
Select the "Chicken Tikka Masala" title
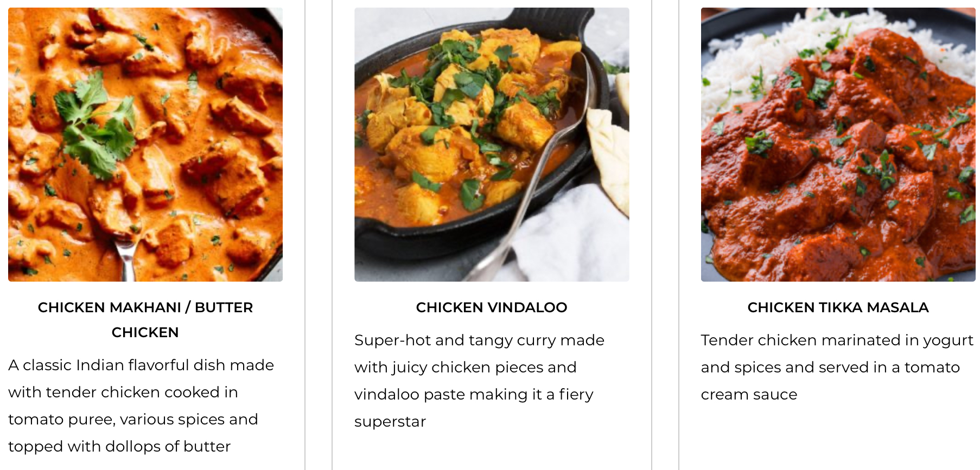(838, 307)
